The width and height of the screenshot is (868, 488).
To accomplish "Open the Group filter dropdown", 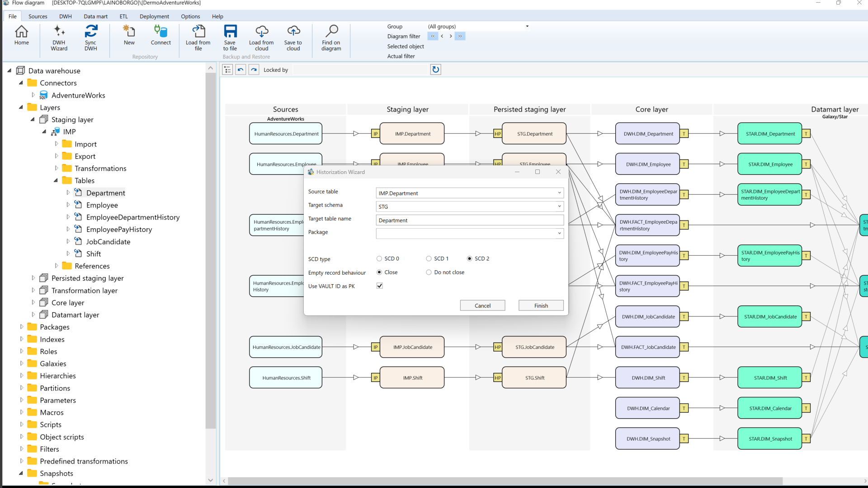I will (527, 27).
